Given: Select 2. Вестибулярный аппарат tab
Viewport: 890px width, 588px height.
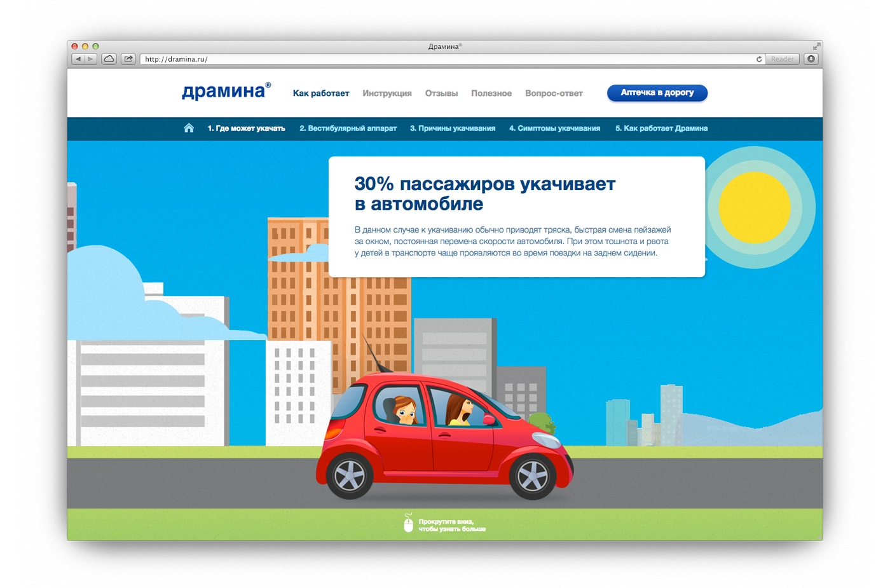Looking at the screenshot, I should (348, 128).
